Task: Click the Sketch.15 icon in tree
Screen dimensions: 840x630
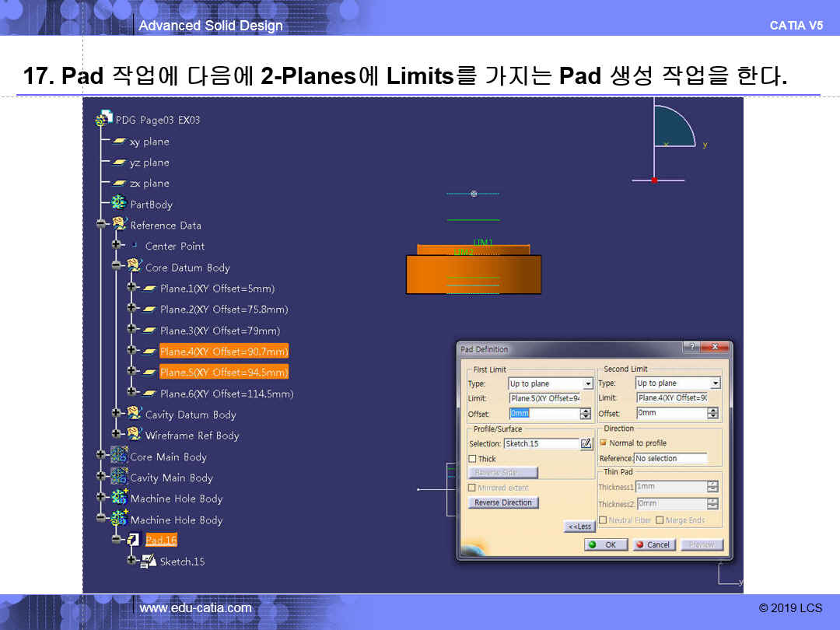Action: [x=149, y=561]
